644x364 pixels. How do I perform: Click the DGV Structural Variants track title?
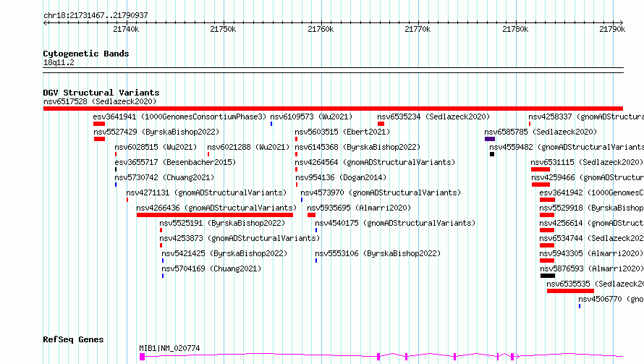(x=101, y=93)
